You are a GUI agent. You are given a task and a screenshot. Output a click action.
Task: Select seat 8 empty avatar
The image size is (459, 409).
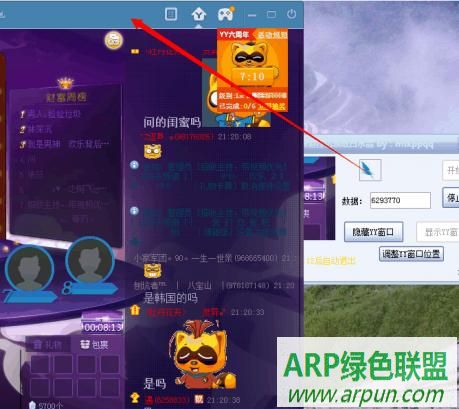89,260
